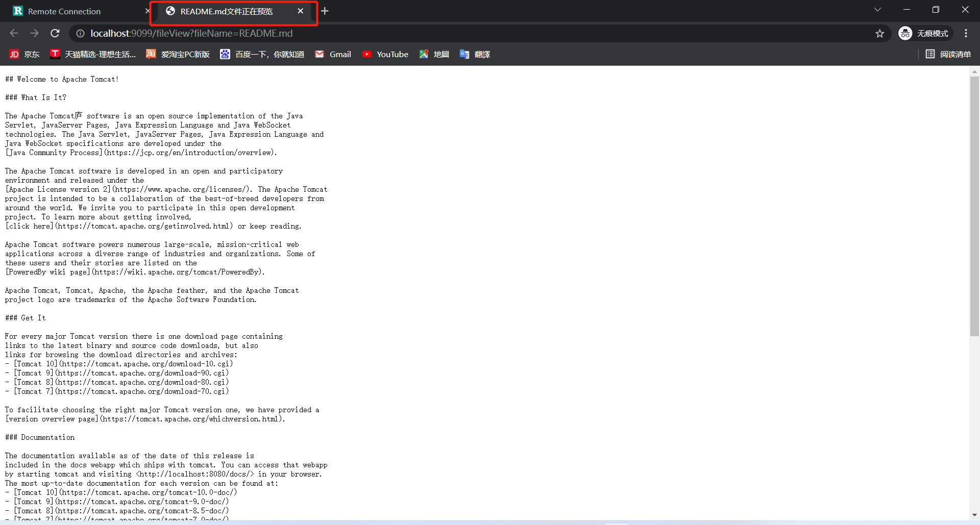Open the YouTube bookmark
Image resolution: width=980 pixels, height=525 pixels.
pos(385,55)
